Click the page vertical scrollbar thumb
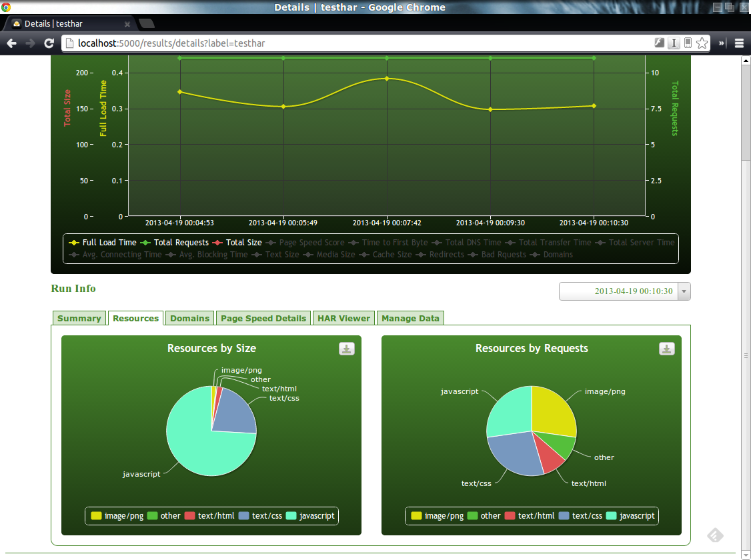 pyautogui.click(x=746, y=113)
